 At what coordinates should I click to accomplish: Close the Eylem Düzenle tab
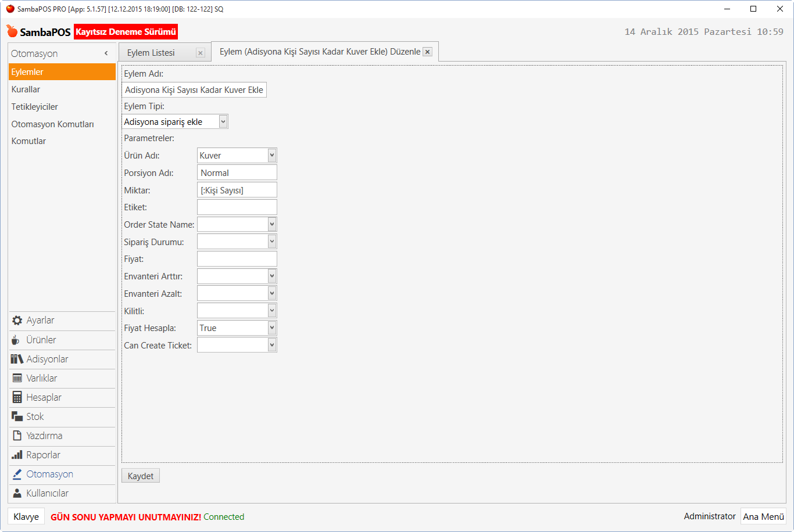point(427,52)
